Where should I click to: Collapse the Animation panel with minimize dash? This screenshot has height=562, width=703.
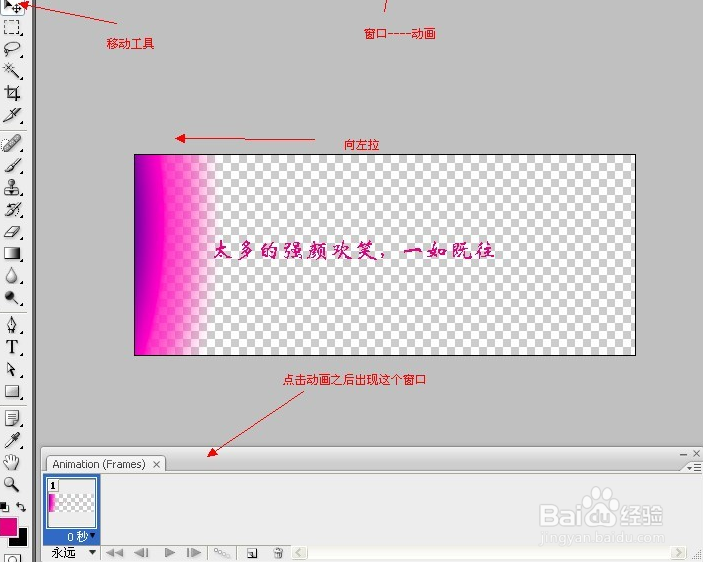[x=683, y=454]
